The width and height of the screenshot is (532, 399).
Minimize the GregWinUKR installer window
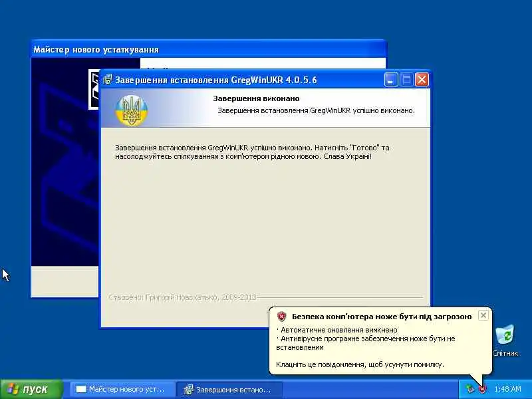click(x=391, y=80)
